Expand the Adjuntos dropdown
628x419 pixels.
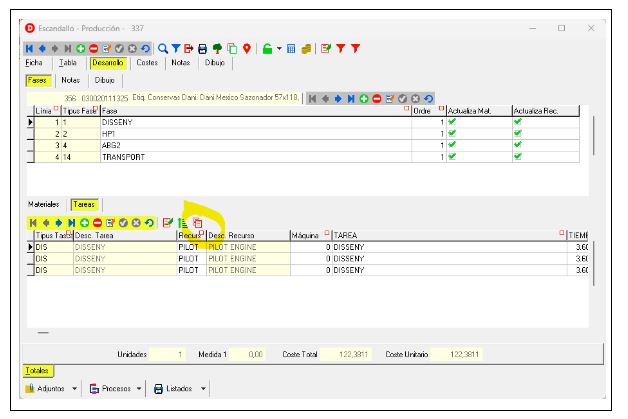coord(75,388)
